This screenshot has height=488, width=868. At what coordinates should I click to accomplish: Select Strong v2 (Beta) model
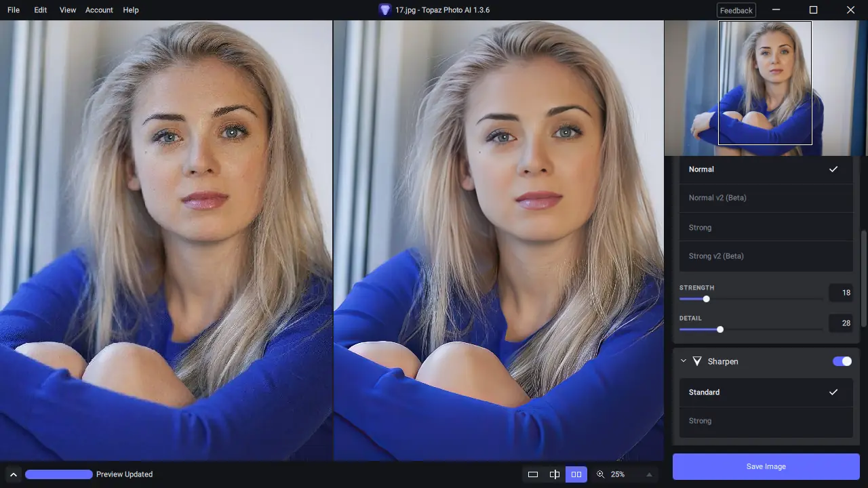pos(766,256)
